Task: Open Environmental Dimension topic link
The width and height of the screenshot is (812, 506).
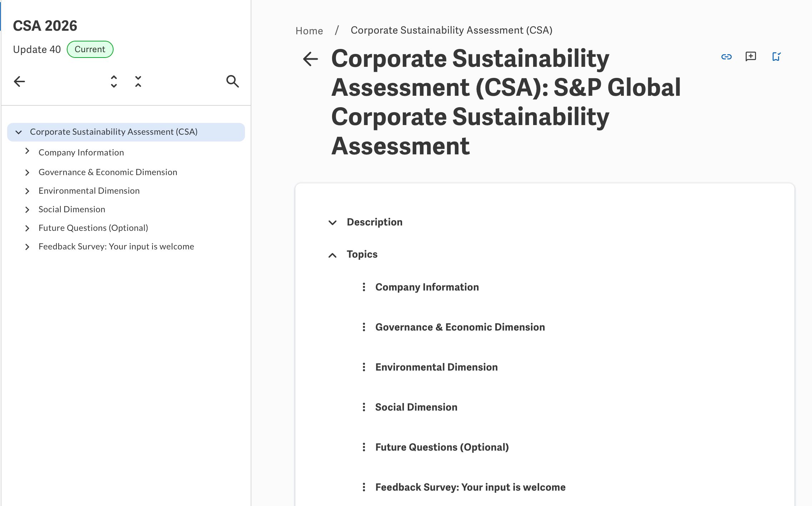Action: [x=436, y=367]
